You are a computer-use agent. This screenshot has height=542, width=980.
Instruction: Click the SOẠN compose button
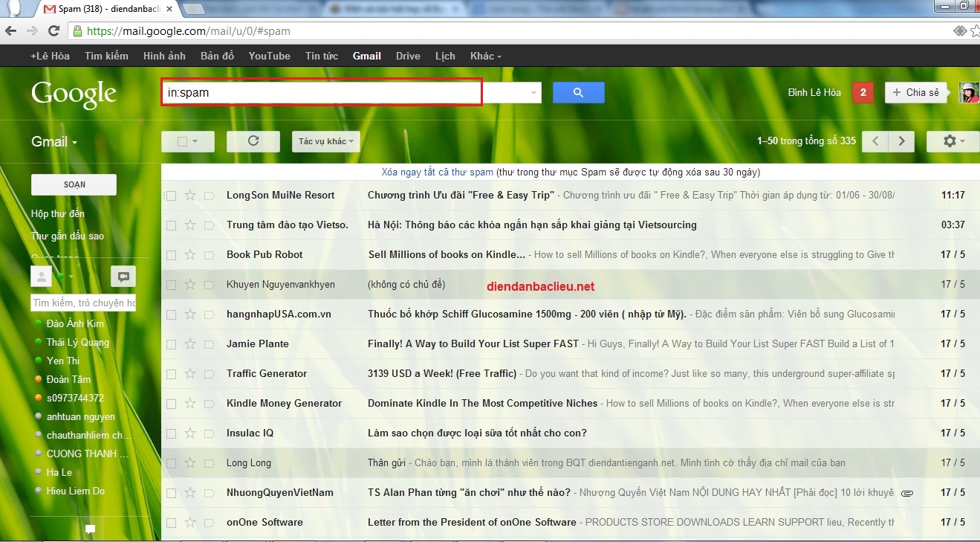coord(74,184)
